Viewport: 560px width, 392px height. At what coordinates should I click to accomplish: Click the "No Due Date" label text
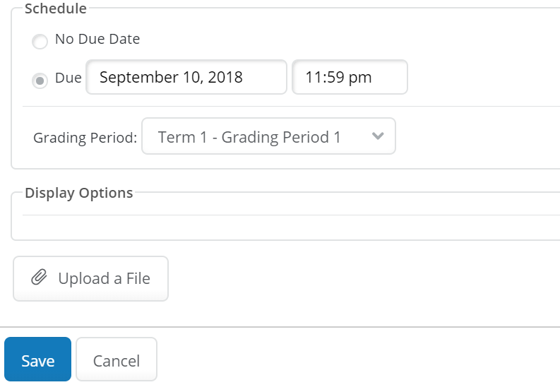[x=97, y=40]
